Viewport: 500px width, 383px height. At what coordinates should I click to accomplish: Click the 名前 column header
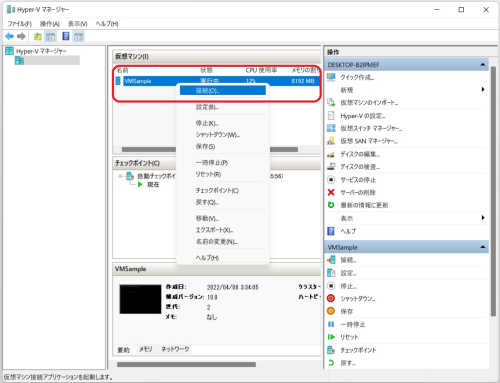click(155, 70)
